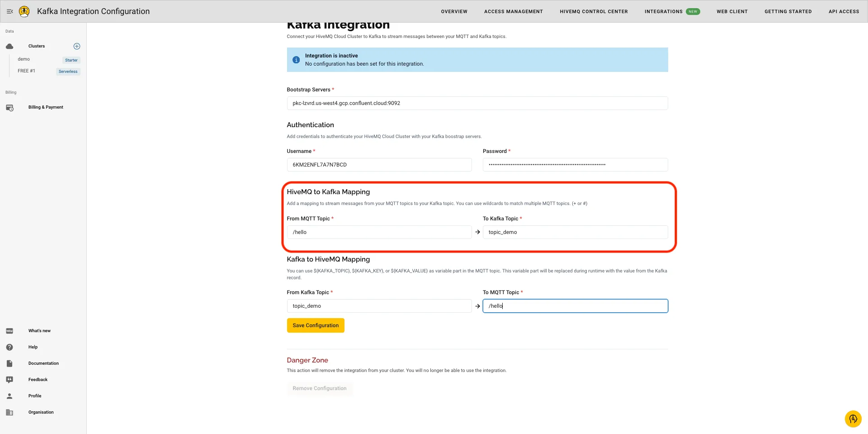Open the yellow chat widget button
This screenshot has height=434, width=868.
click(853, 419)
